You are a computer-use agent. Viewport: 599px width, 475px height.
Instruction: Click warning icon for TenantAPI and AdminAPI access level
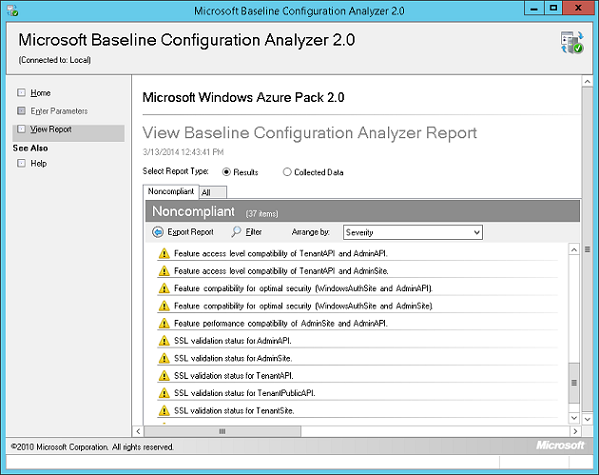coord(164,253)
